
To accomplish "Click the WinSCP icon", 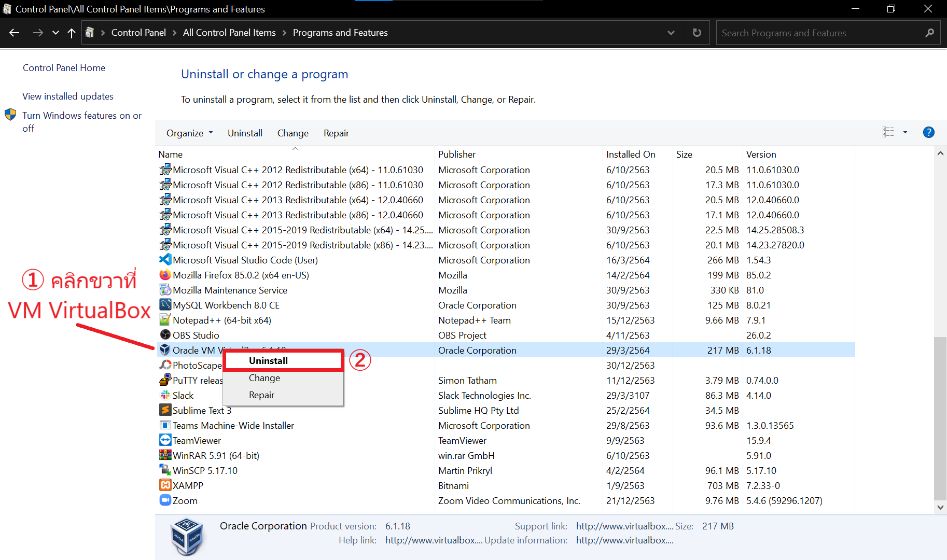I will coord(165,470).
